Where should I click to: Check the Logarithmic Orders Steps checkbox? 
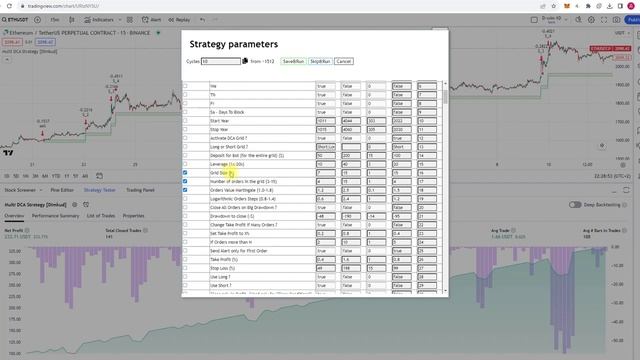185,199
